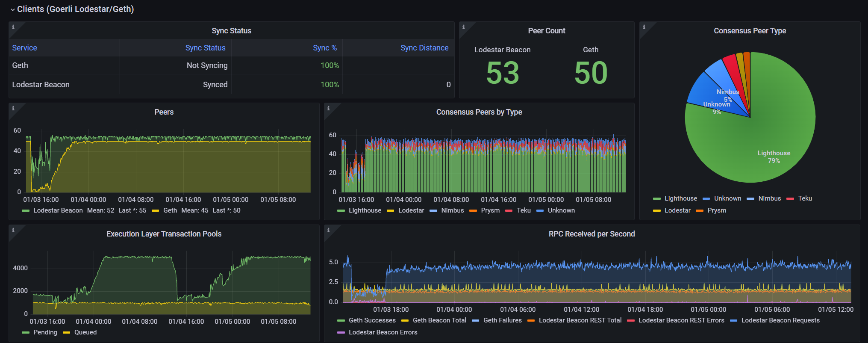Open RPC Received per Second title menu

(591, 234)
